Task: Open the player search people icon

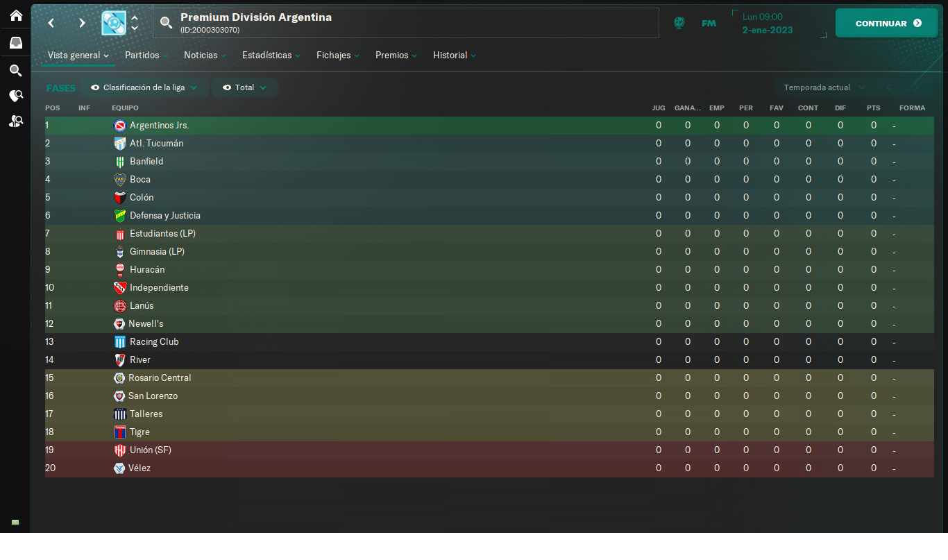Action: [15, 121]
